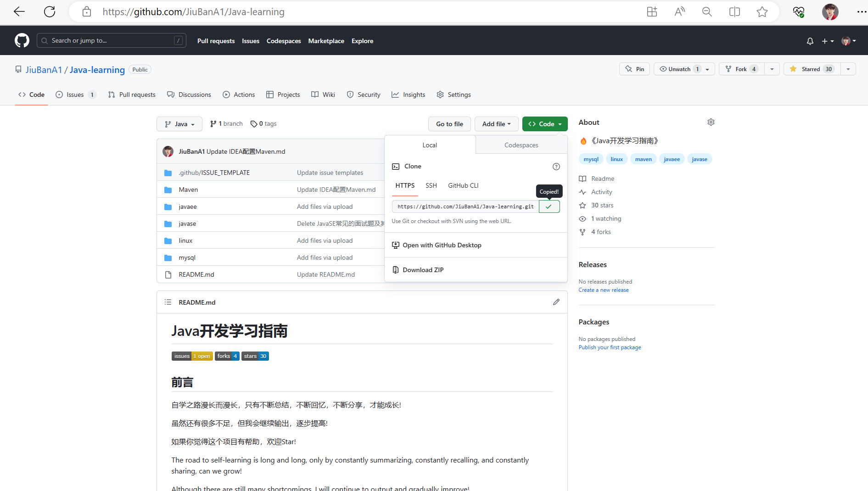Click Download ZIP
This screenshot has height=491, width=868.
pyautogui.click(x=423, y=270)
